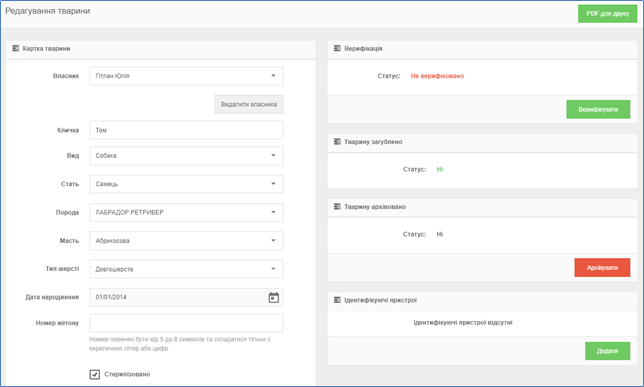Click the Видалити власника button
644x387 pixels.
coord(249,104)
